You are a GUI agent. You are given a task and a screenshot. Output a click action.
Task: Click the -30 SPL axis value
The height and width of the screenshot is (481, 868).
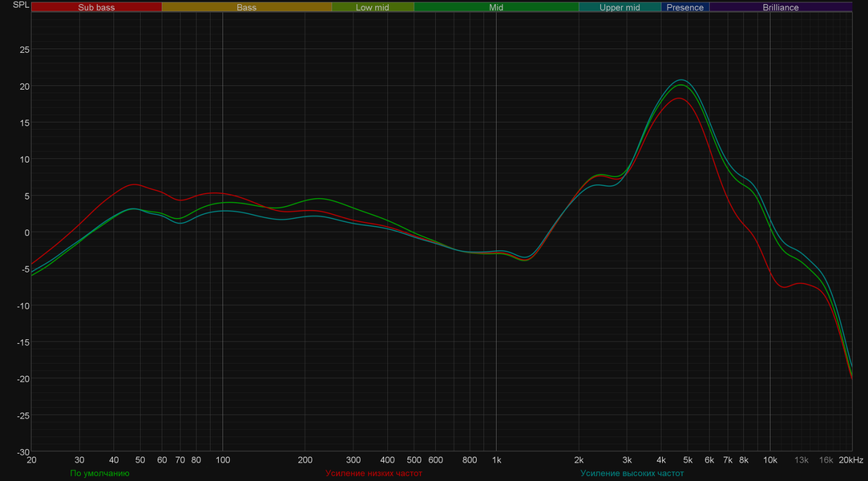pyautogui.click(x=22, y=452)
